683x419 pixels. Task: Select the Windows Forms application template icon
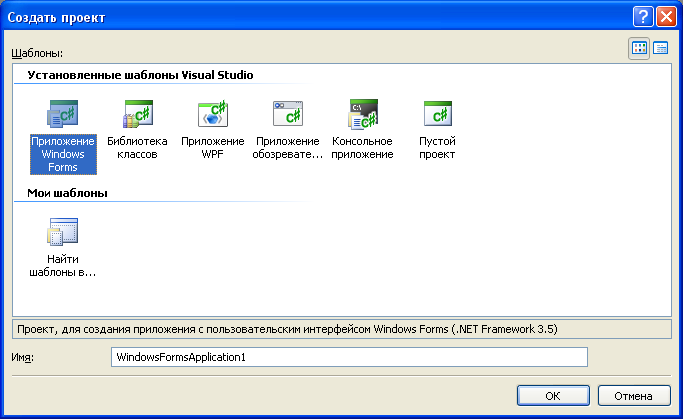click(63, 114)
